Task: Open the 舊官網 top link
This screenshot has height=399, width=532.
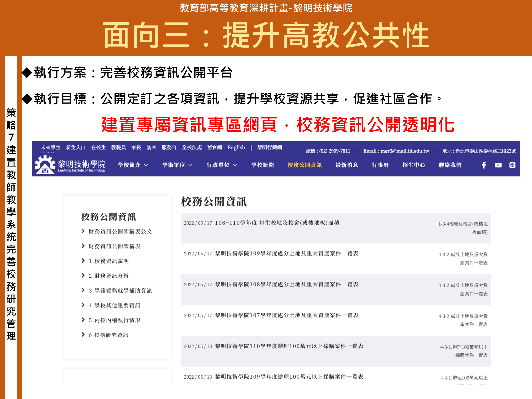Action: [x=215, y=147]
